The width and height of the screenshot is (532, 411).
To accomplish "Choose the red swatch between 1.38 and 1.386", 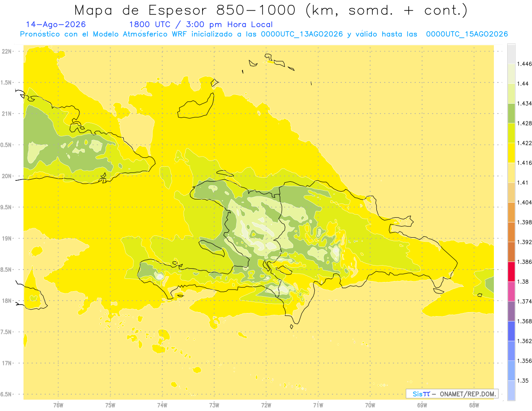I will point(511,271).
